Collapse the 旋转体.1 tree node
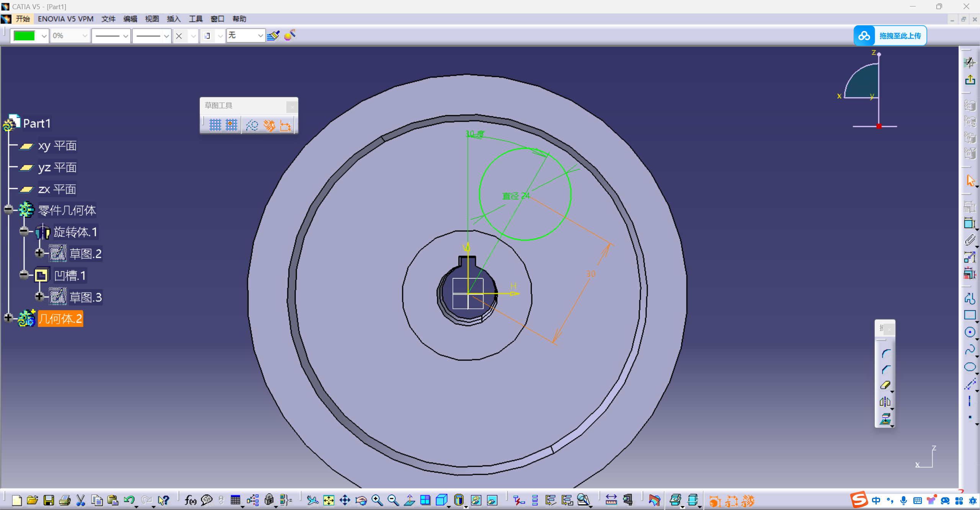980x510 pixels. click(x=24, y=231)
